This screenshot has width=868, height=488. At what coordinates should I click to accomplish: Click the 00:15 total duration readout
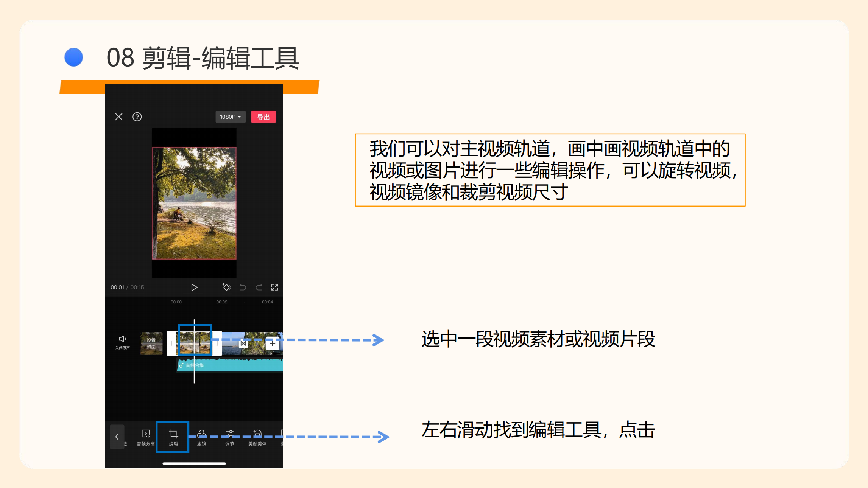coord(137,288)
